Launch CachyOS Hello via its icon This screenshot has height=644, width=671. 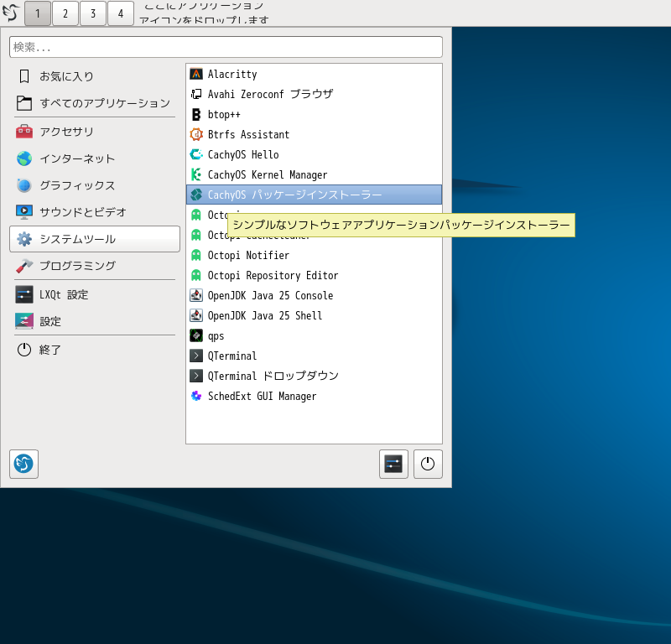[x=196, y=154]
